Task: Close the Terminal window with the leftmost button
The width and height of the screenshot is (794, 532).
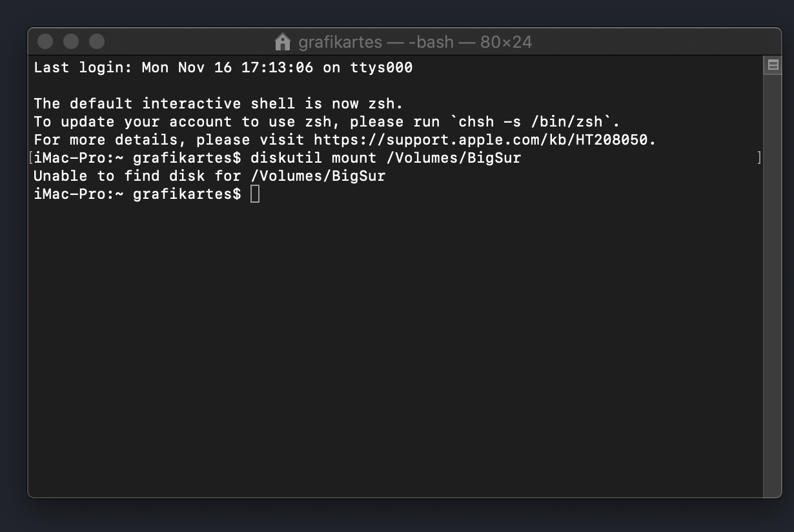Action: pos(45,42)
